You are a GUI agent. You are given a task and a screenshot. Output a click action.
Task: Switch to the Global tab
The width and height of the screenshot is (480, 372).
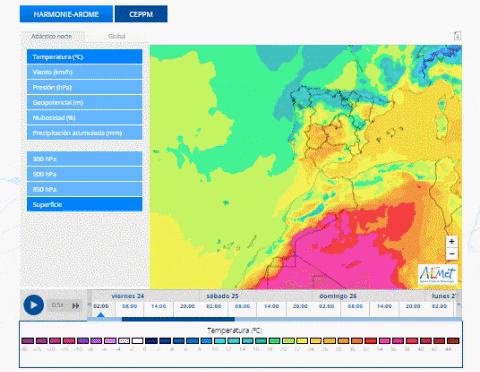[117, 36]
